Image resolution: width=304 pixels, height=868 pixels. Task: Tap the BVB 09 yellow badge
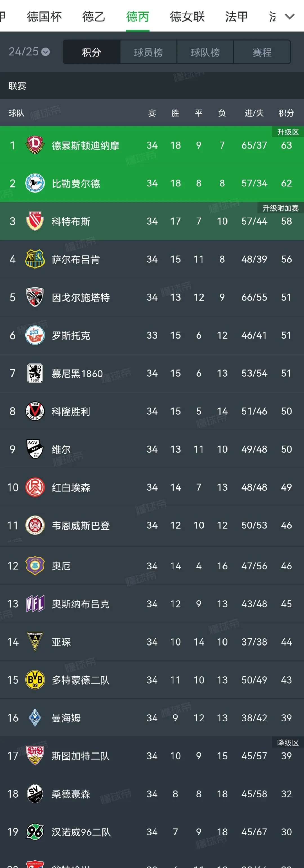pyautogui.click(x=35, y=680)
